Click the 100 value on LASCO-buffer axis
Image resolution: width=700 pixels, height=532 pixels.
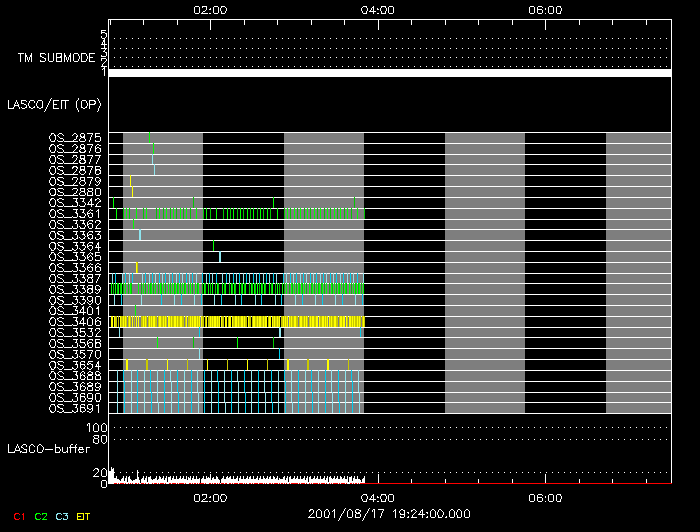(x=98, y=427)
